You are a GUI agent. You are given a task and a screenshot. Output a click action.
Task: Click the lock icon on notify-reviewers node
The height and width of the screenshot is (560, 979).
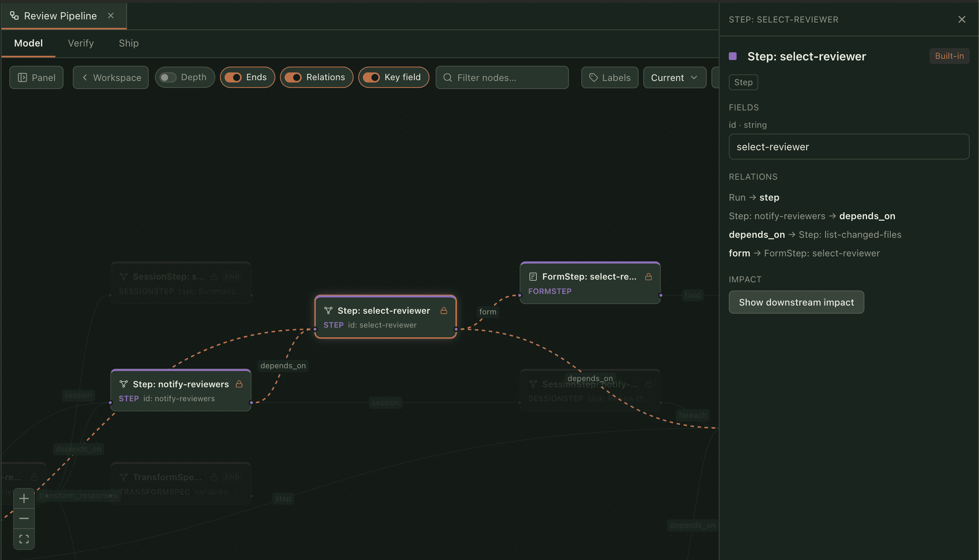click(x=239, y=384)
